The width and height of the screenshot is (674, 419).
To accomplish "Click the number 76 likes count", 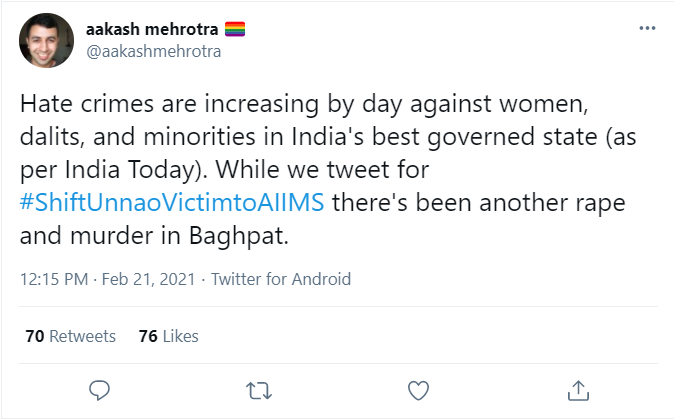I will tap(147, 336).
